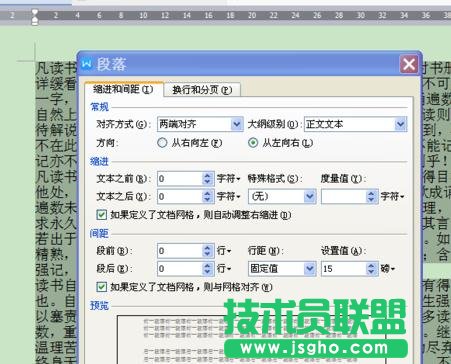Change the 段前 unit 行 dropdown
451x364 pixels.
pyautogui.click(x=224, y=251)
